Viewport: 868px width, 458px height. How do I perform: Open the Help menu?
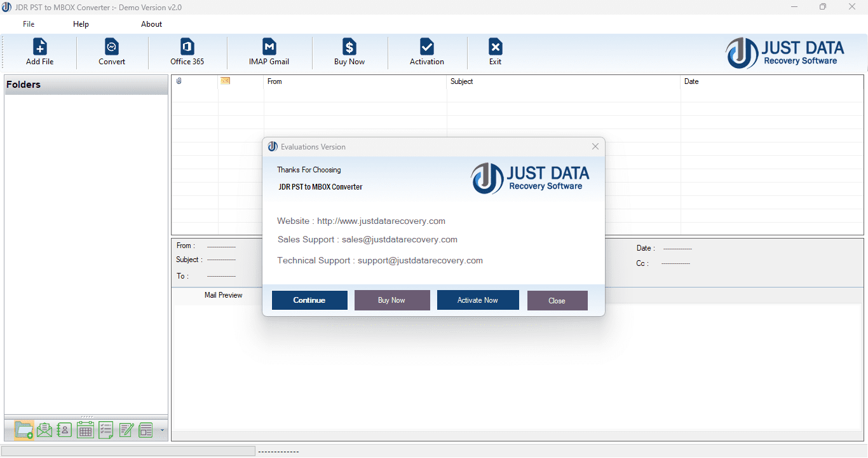[x=81, y=24]
